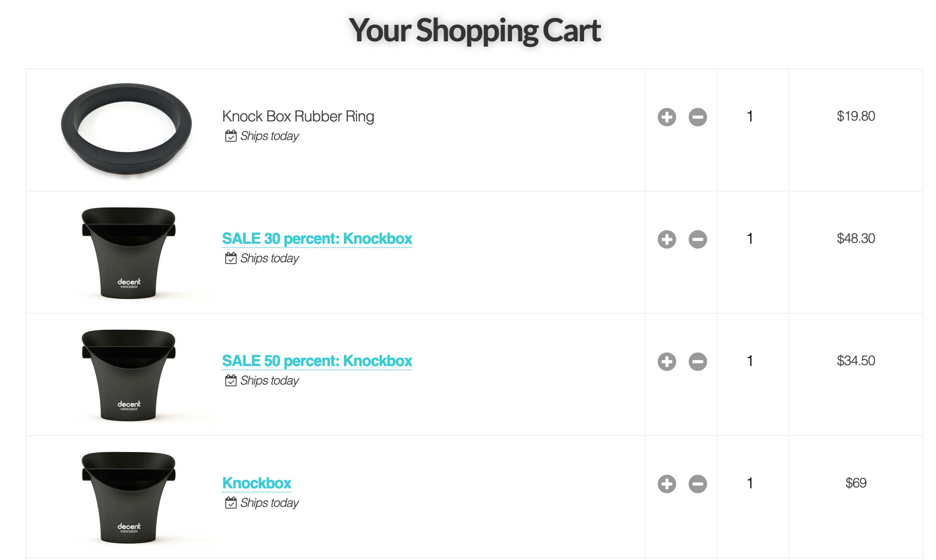
Task: Decrease quantity of Knock Box Rubber Ring
Action: (698, 117)
